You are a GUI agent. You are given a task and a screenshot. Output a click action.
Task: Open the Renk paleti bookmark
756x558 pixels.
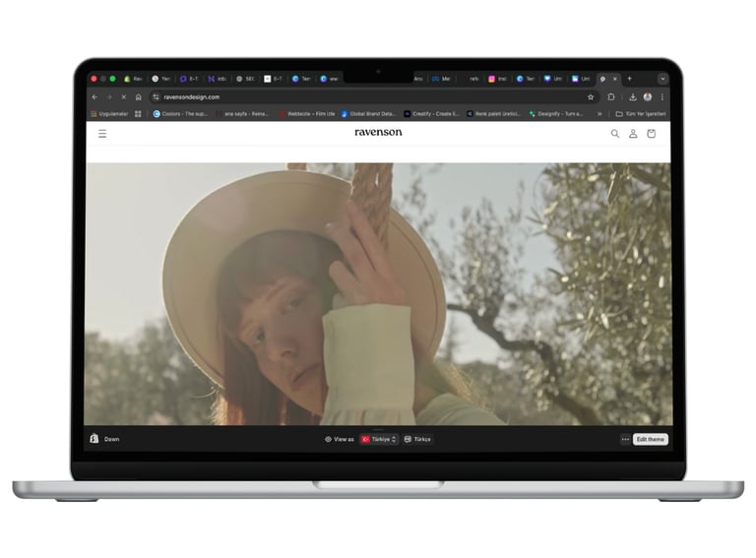click(493, 114)
